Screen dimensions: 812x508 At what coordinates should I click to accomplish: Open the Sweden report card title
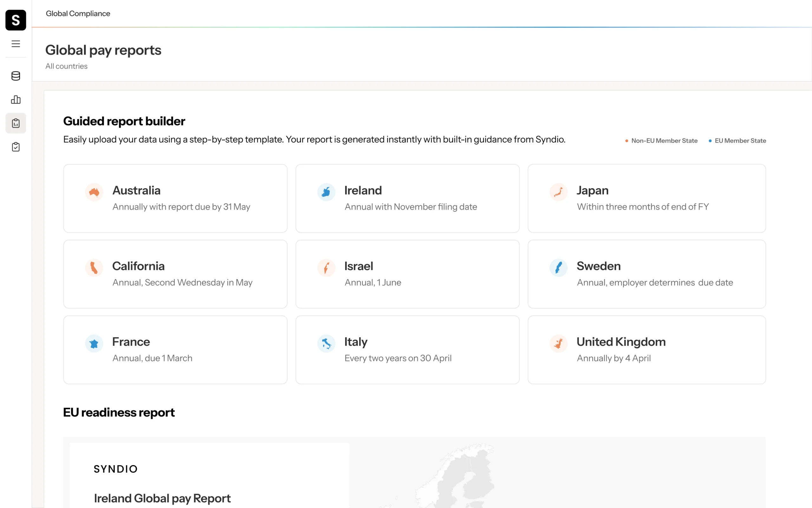[599, 266]
